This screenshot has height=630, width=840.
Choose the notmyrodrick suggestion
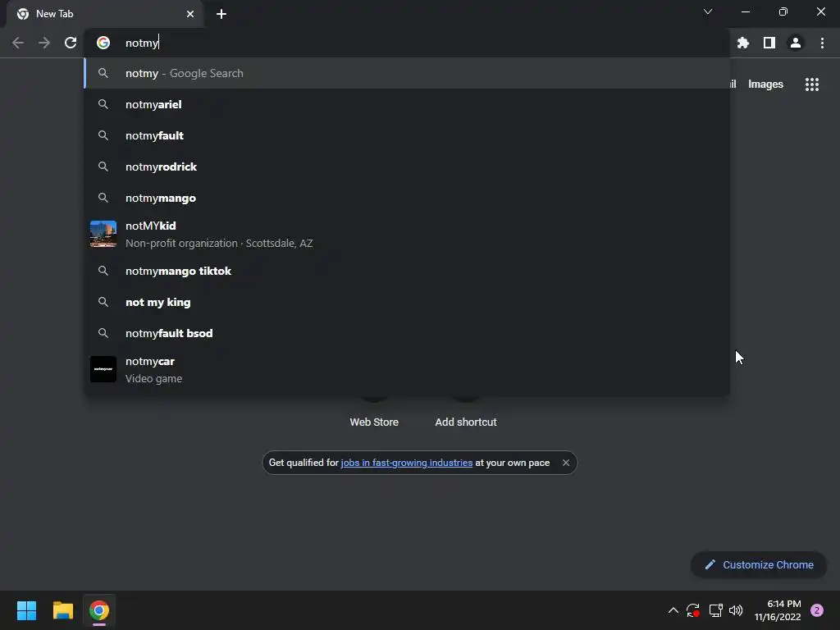[407, 167]
